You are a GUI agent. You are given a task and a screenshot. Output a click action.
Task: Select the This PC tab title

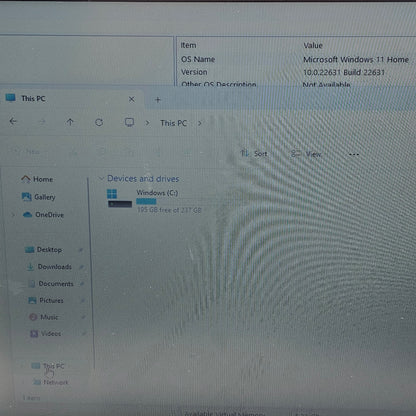coord(33,98)
